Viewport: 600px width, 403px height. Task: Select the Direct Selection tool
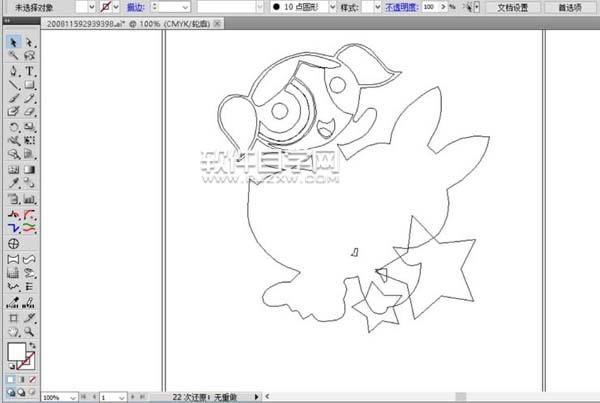[x=29, y=42]
